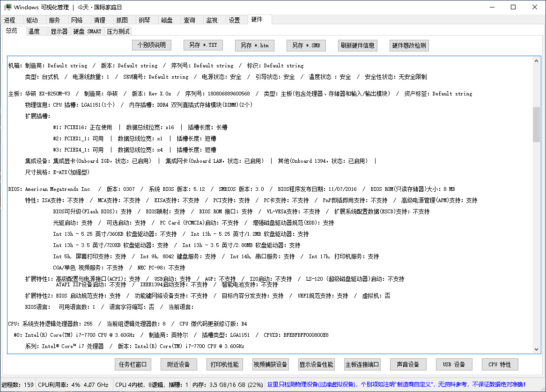Open CPU 特性 details

(500, 364)
